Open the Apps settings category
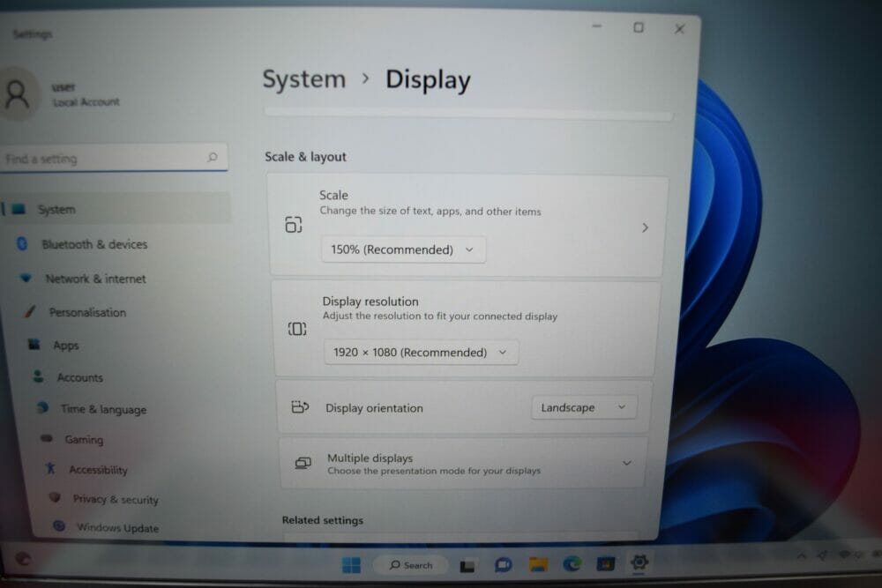The width and height of the screenshot is (882, 588). click(x=66, y=346)
